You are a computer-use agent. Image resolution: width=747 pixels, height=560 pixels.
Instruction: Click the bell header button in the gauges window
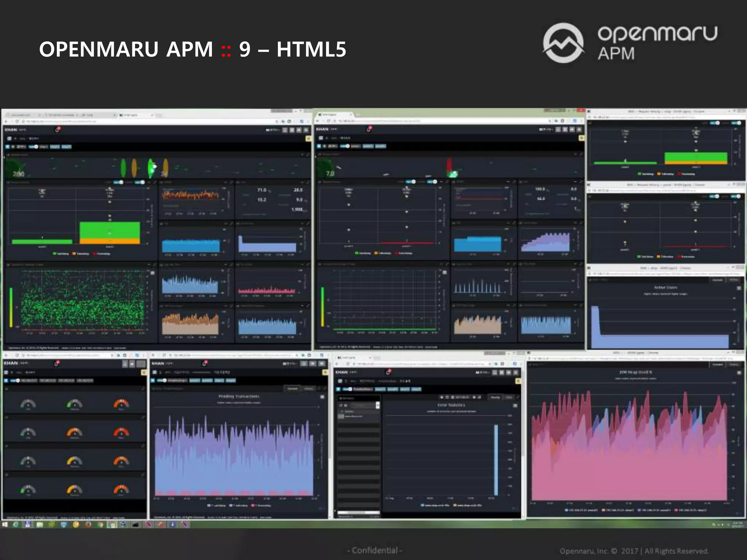pos(125,363)
